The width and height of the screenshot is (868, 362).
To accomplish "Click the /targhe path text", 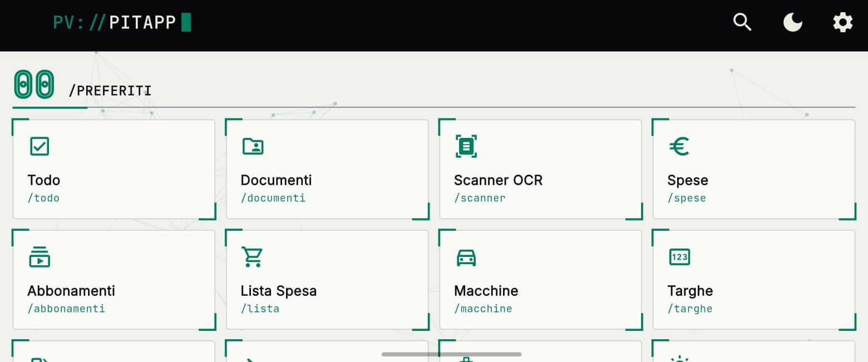I will (690, 309).
